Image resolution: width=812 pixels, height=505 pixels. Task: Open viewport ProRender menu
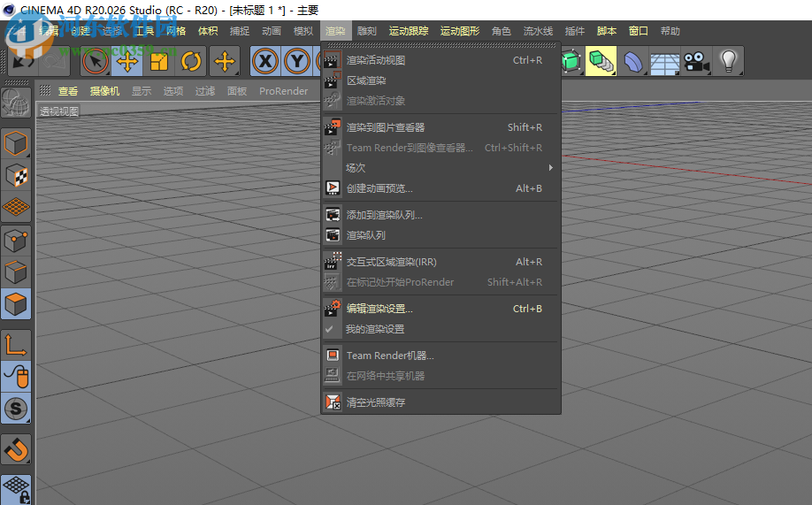tap(283, 91)
